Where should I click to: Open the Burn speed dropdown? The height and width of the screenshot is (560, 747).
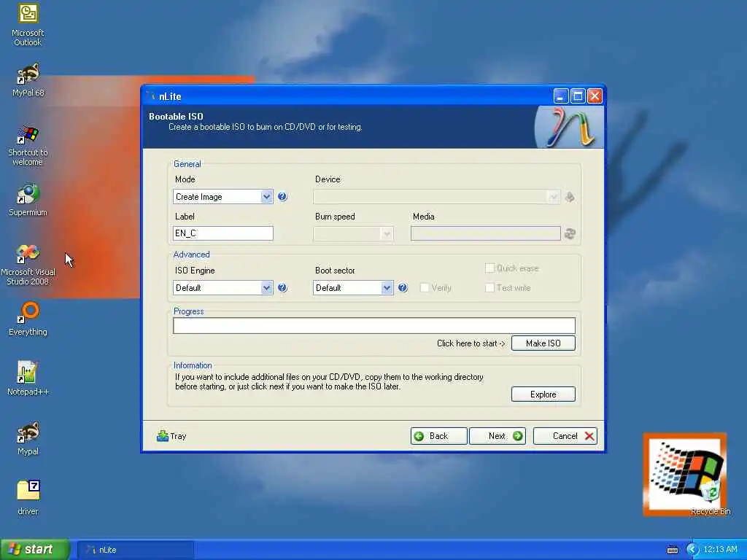point(353,234)
